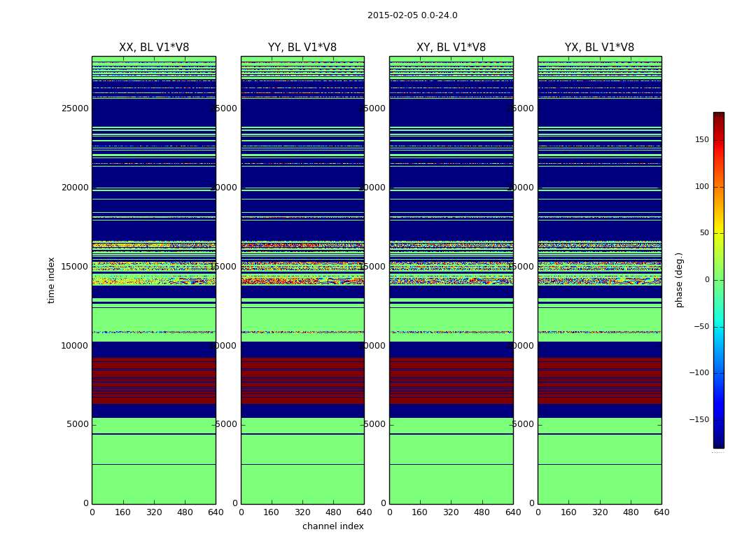Image resolution: width=735 pixels, height=560 pixels.
Task: Click the 160 tick beneath the XX panel
Action: click(x=123, y=512)
